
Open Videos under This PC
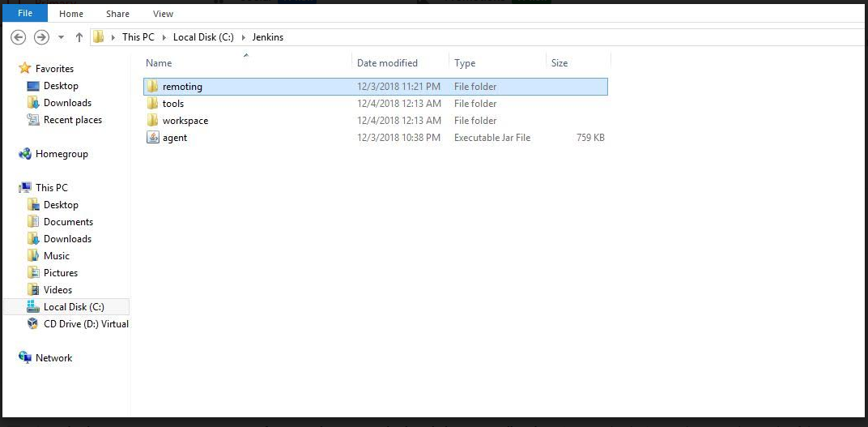click(57, 289)
